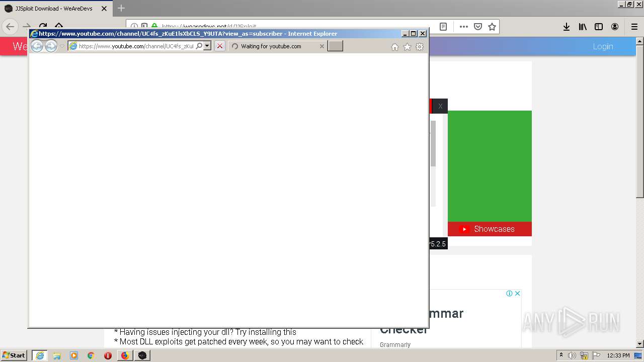
Task: Close the Internet Explorer window
Action: tap(423, 34)
